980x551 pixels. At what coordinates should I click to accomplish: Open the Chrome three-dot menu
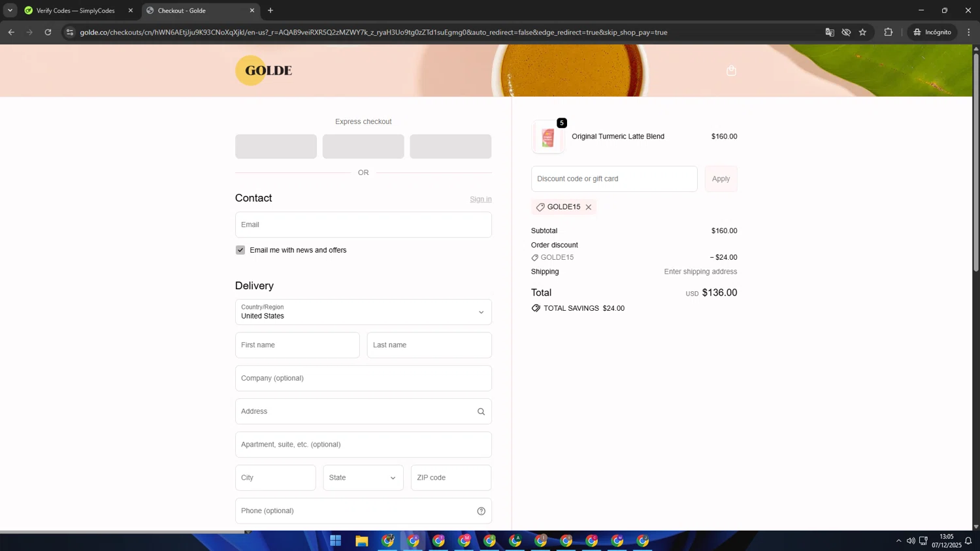(969, 32)
